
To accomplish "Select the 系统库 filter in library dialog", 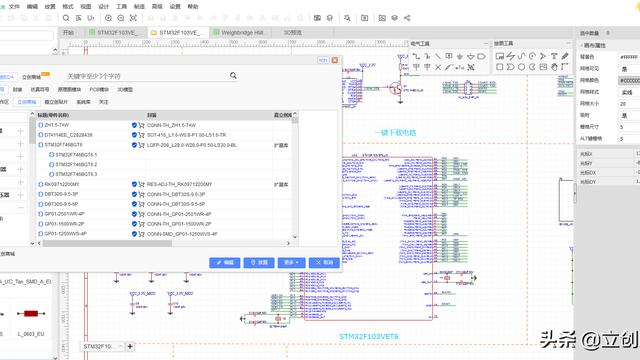I will 83,102.
